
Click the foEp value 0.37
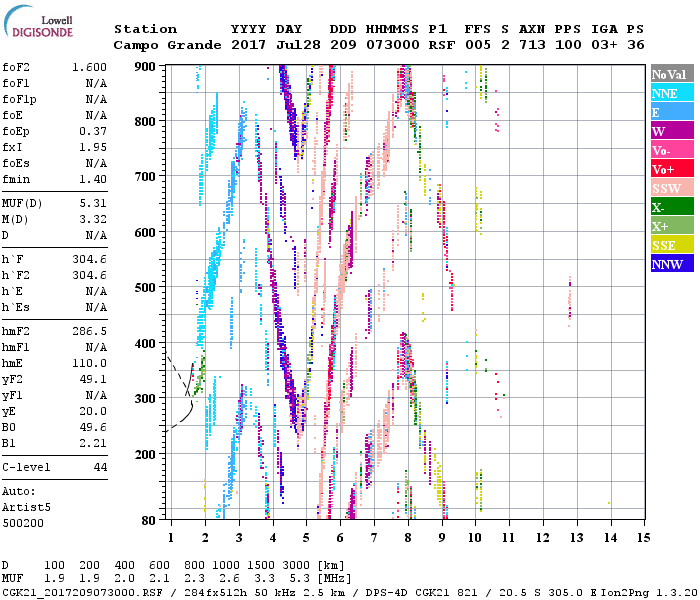pyautogui.click(x=93, y=131)
